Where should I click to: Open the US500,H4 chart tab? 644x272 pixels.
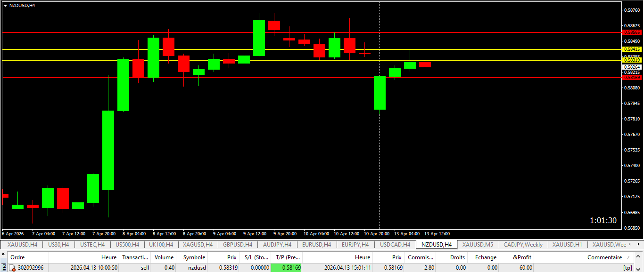[x=127, y=245]
